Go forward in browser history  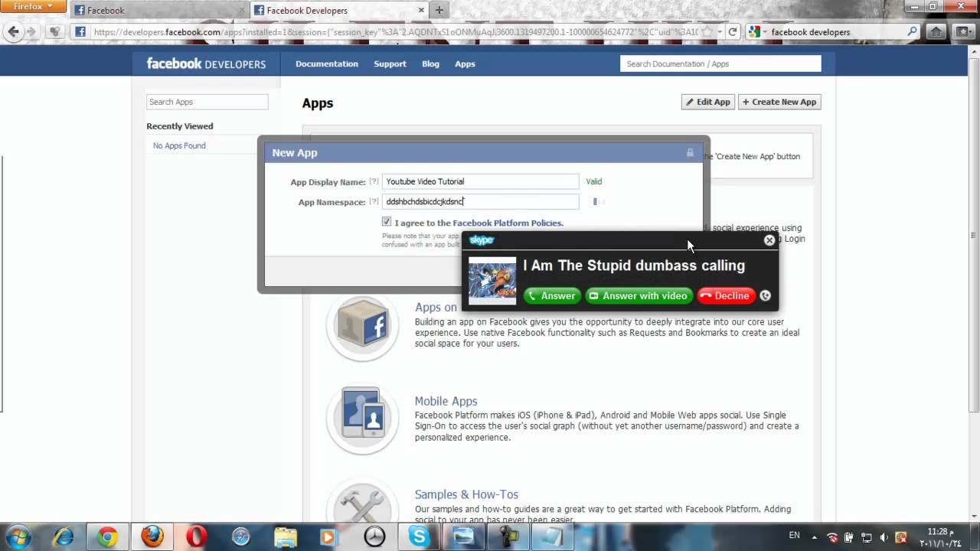31,32
